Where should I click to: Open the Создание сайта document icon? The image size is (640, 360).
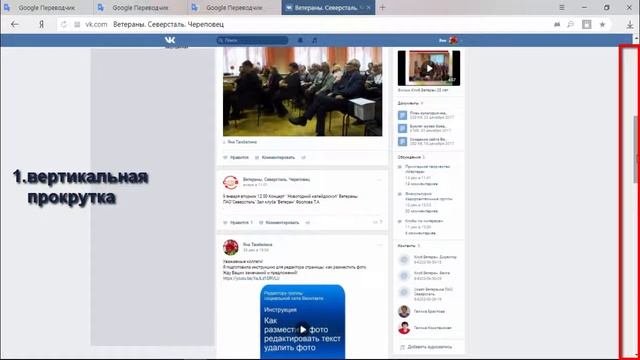tap(402, 141)
